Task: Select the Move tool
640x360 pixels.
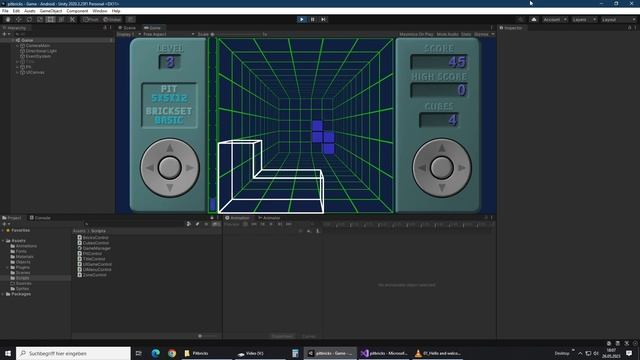Action: point(18,19)
